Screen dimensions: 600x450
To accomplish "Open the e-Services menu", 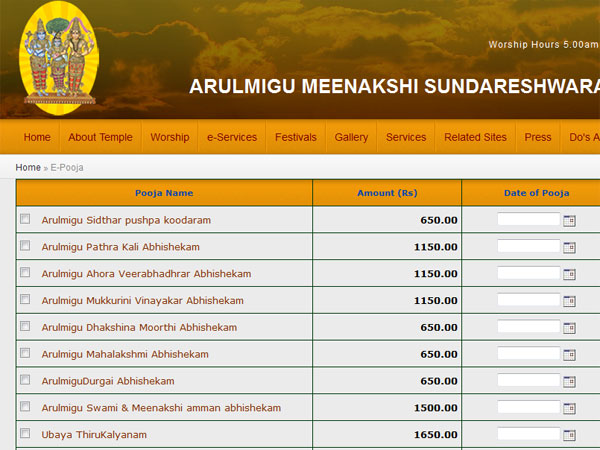I will (232, 137).
